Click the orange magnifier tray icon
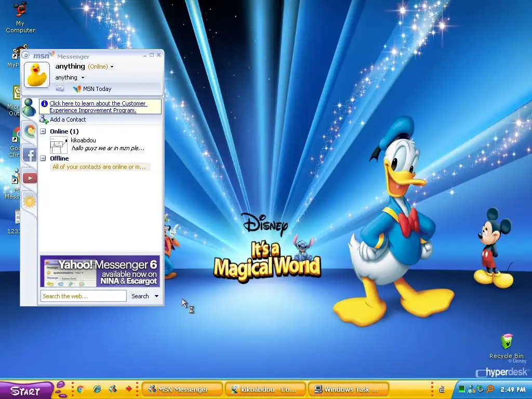The height and width of the screenshot is (399, 532). 490,389
